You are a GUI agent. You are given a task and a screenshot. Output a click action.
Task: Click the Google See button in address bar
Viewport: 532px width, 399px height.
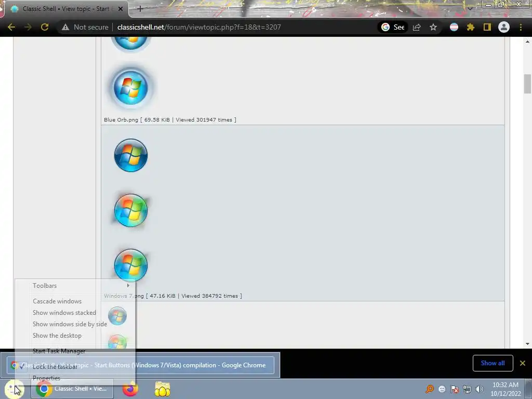[393, 27]
